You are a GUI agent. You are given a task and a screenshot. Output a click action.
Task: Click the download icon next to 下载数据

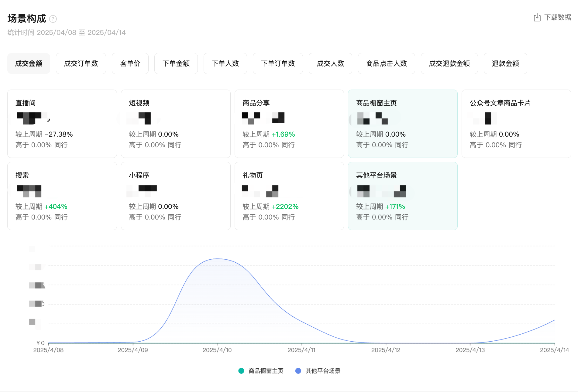[x=537, y=18]
